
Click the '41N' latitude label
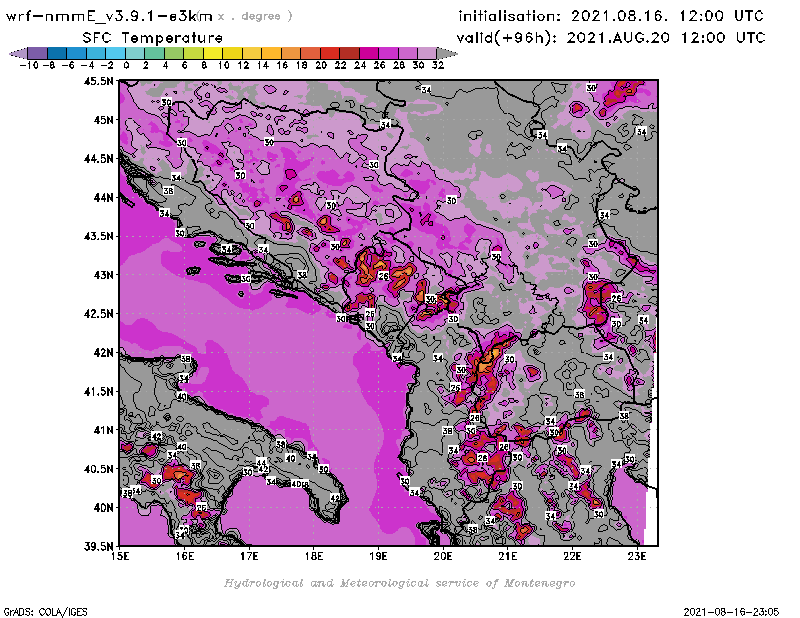tap(104, 430)
